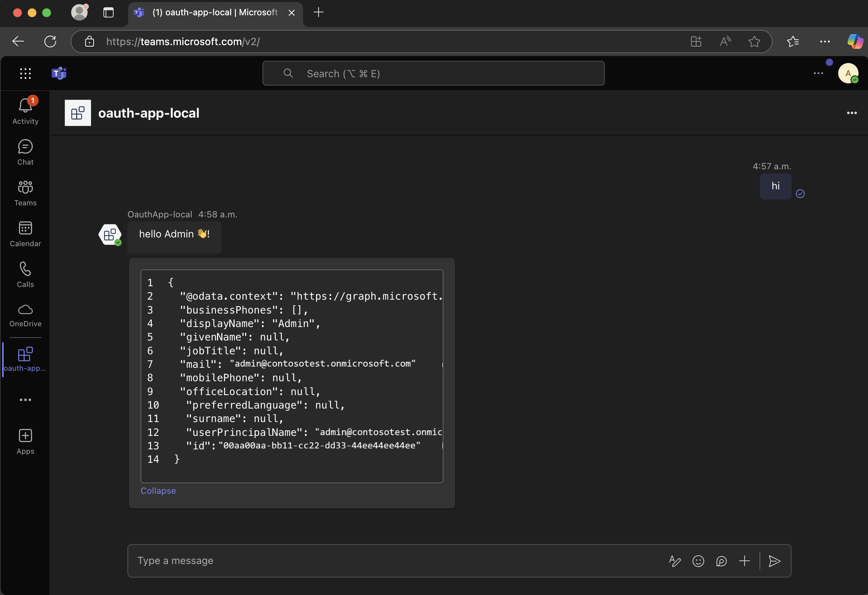
Task: Toggle browser vertical tabs button
Action: tap(108, 12)
